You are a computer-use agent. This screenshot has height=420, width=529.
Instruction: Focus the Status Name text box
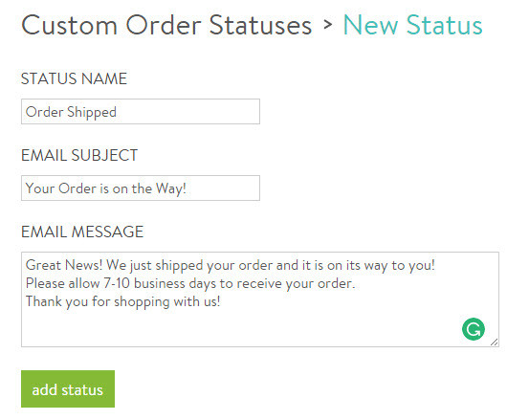pyautogui.click(x=141, y=112)
